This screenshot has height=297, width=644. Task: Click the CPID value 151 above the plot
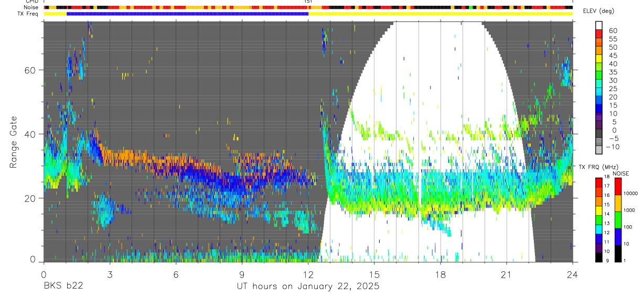[308, 2]
